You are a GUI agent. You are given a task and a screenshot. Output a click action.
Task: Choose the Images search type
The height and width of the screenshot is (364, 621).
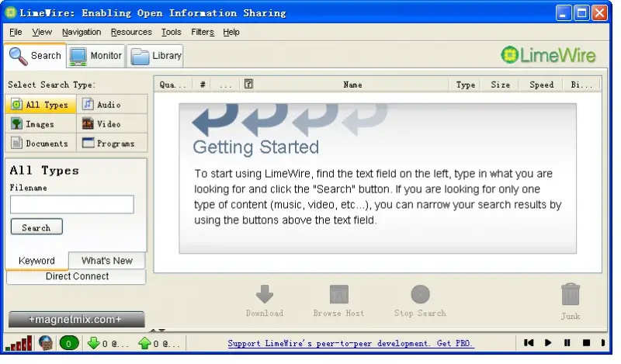40,123
